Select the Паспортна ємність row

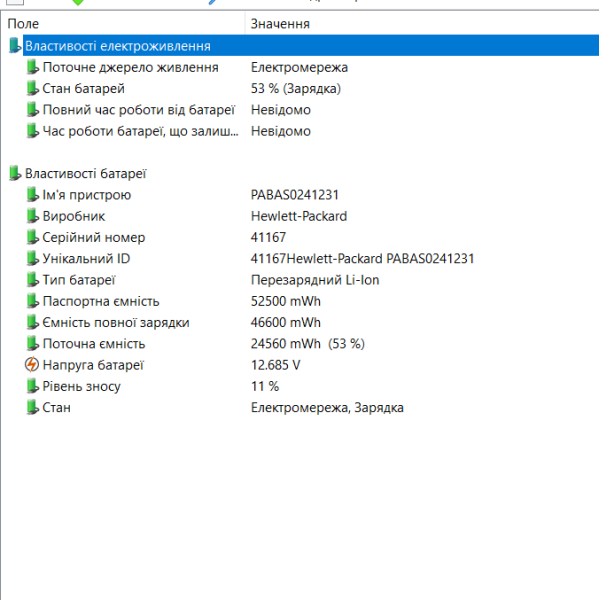pyautogui.click(x=300, y=301)
